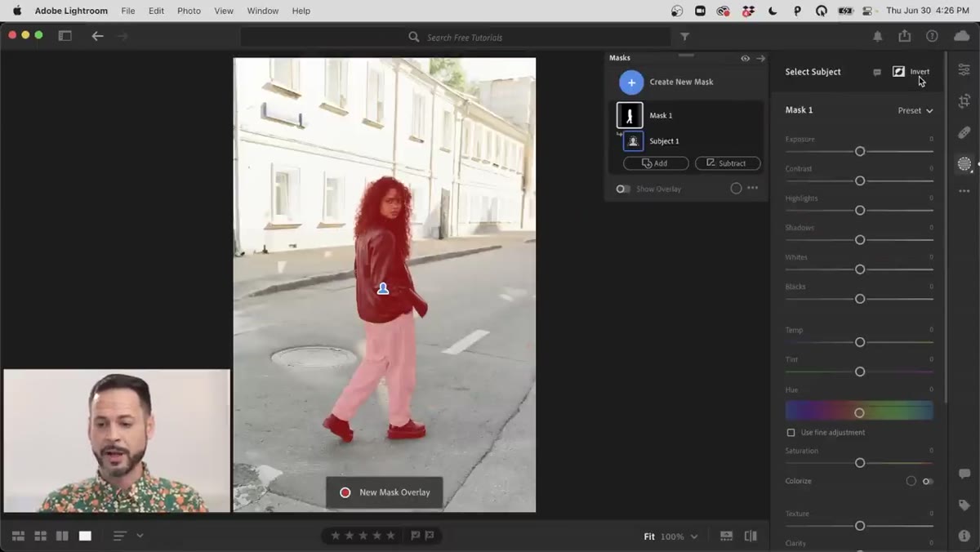Go back using the left arrow
The width and height of the screenshot is (980, 552).
(x=97, y=36)
